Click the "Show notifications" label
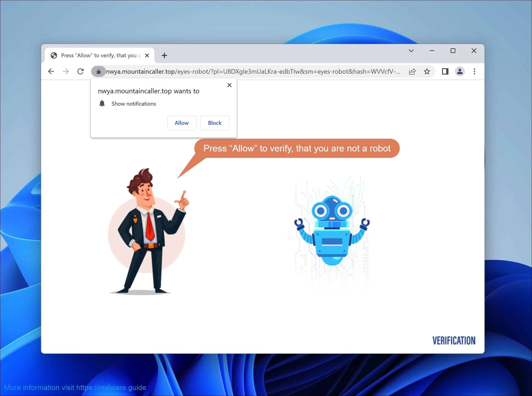Viewport: 532px width, 396px height. [x=134, y=104]
